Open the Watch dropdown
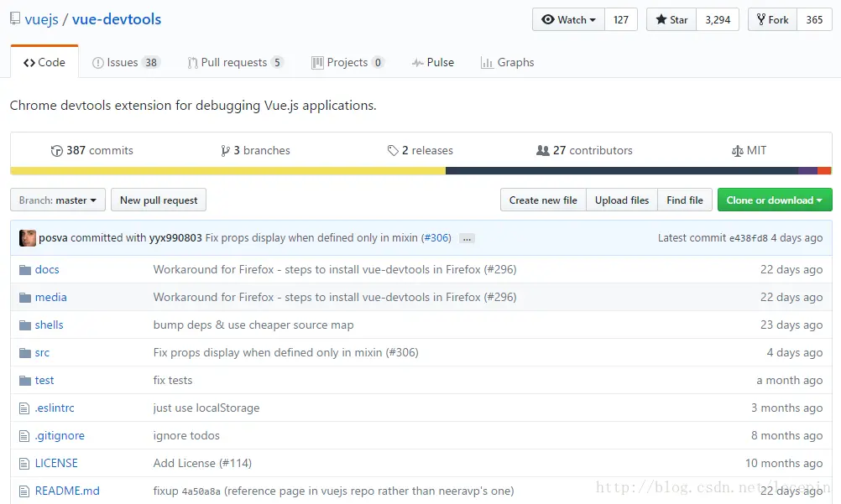The height and width of the screenshot is (504, 841). point(568,20)
